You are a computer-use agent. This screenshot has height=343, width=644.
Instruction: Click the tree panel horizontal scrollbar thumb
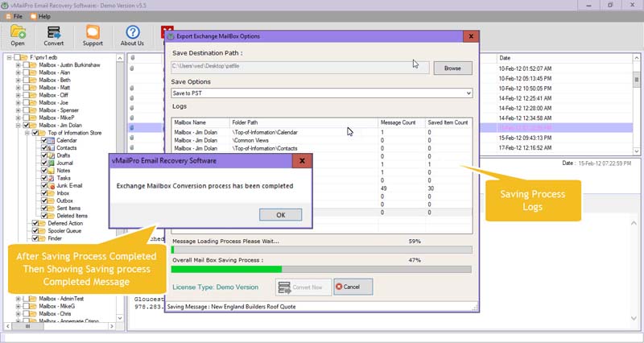28,326
